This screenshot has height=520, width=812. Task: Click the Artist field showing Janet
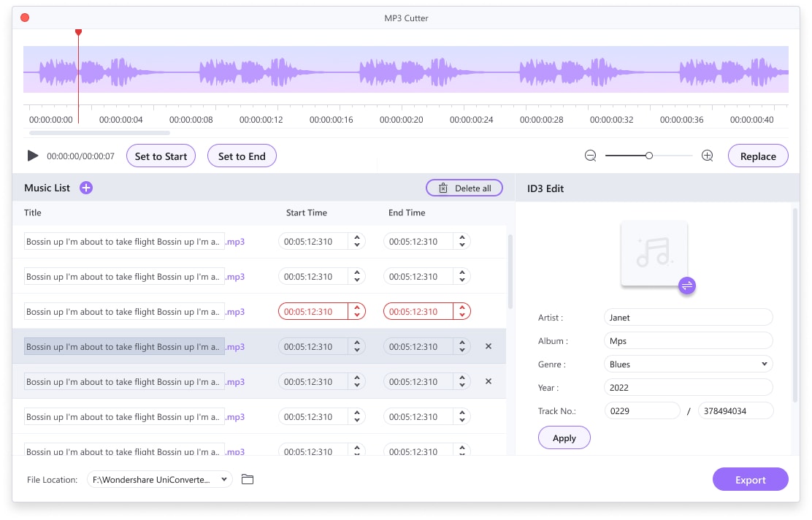689,318
